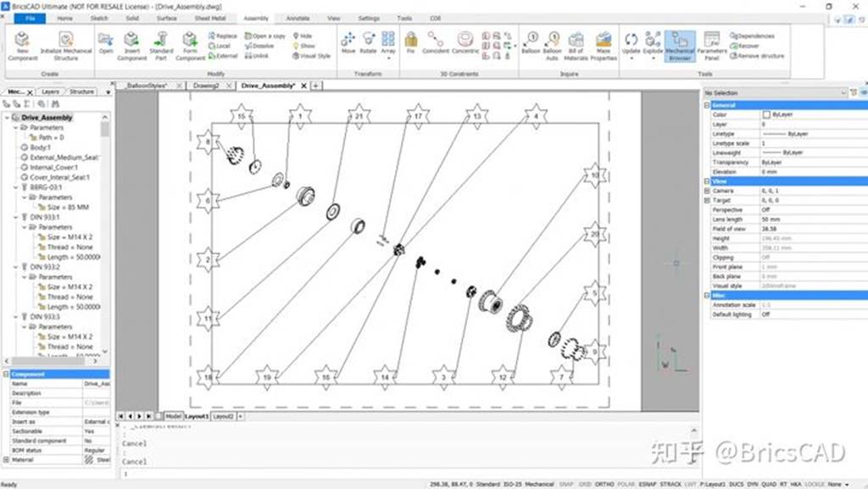Click the Balloon Auto tool
The height and width of the screenshot is (489, 868).
point(552,46)
